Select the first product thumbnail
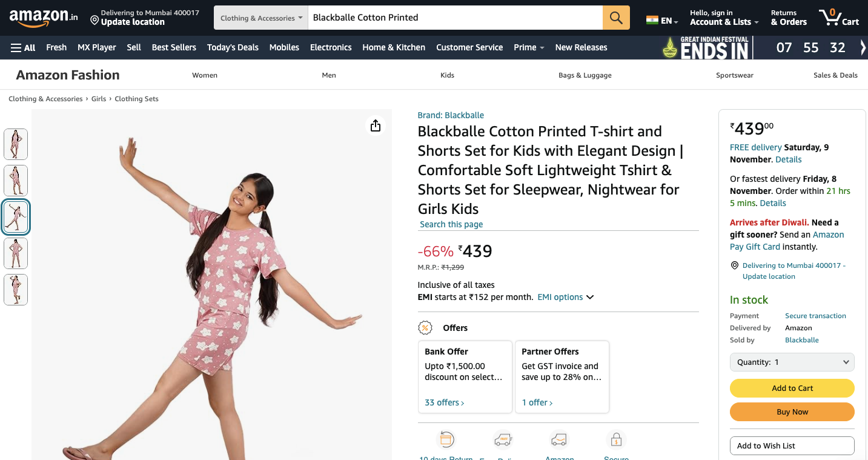868x460 pixels. click(x=16, y=144)
